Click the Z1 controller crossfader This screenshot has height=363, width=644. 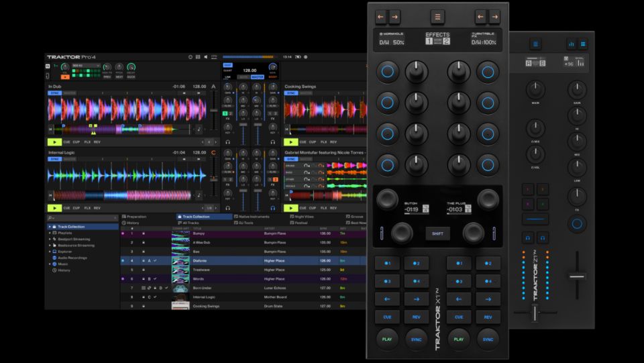[x=535, y=314]
